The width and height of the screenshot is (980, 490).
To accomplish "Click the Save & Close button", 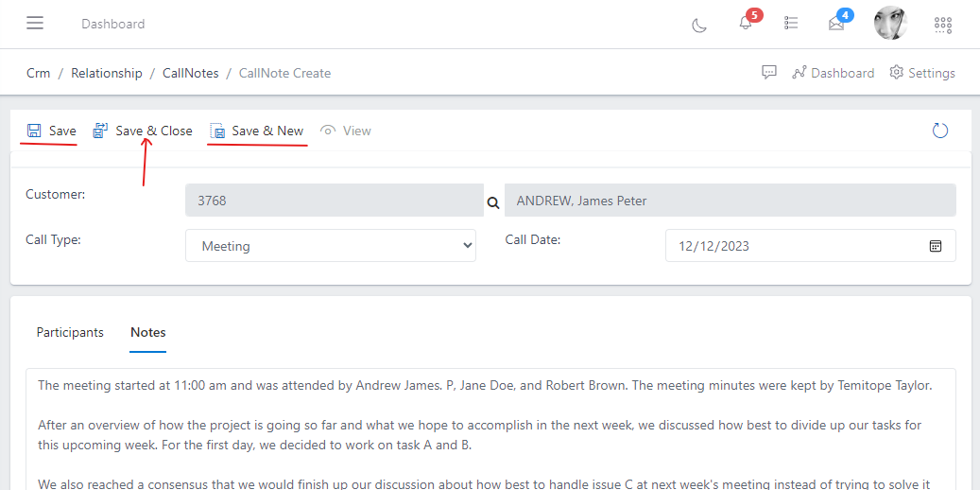I will (x=143, y=131).
